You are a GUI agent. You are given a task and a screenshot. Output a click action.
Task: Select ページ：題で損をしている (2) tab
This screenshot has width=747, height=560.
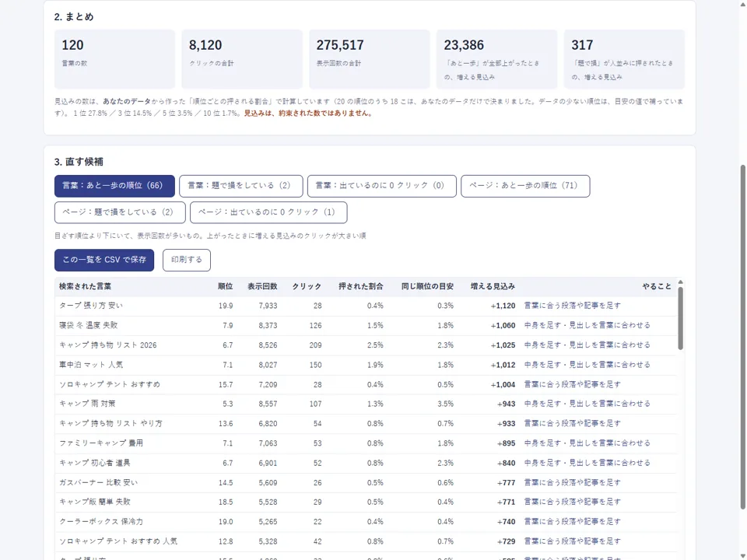120,212
